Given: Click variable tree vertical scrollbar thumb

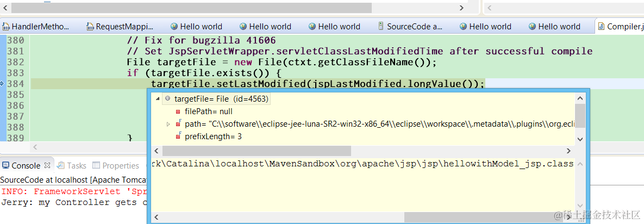Looking at the screenshot, I should click(x=579, y=115).
